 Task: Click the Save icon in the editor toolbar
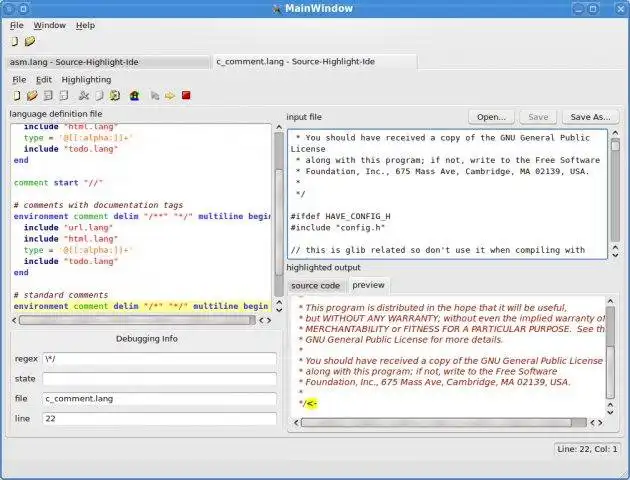[x=48, y=96]
